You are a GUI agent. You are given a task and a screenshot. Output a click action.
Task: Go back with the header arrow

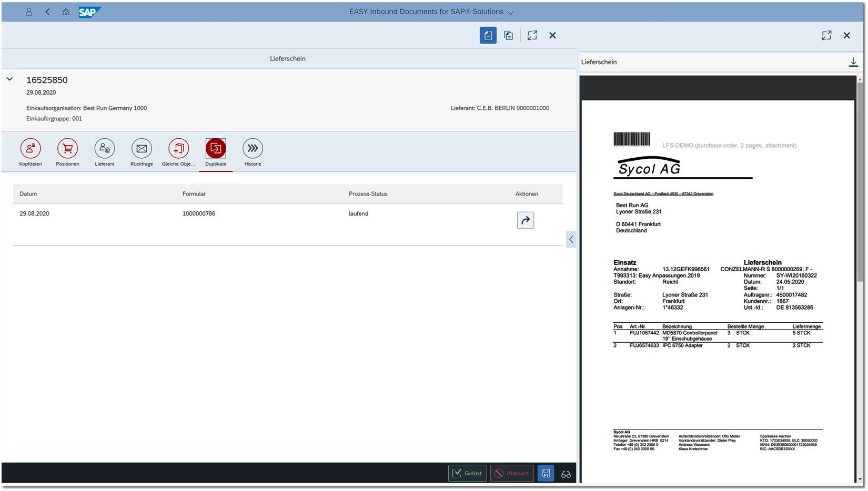47,12
